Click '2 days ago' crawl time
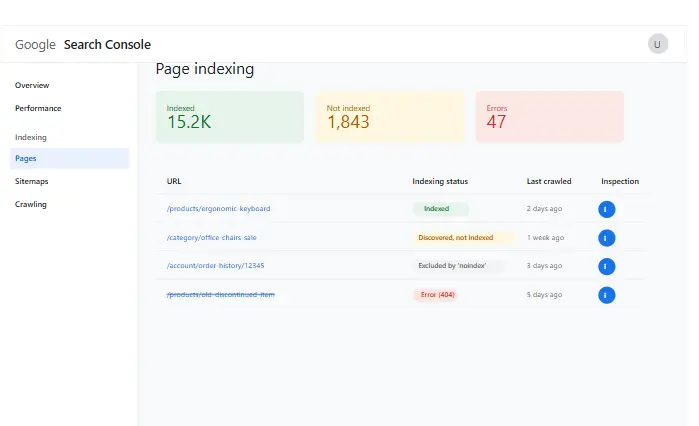 544,209
